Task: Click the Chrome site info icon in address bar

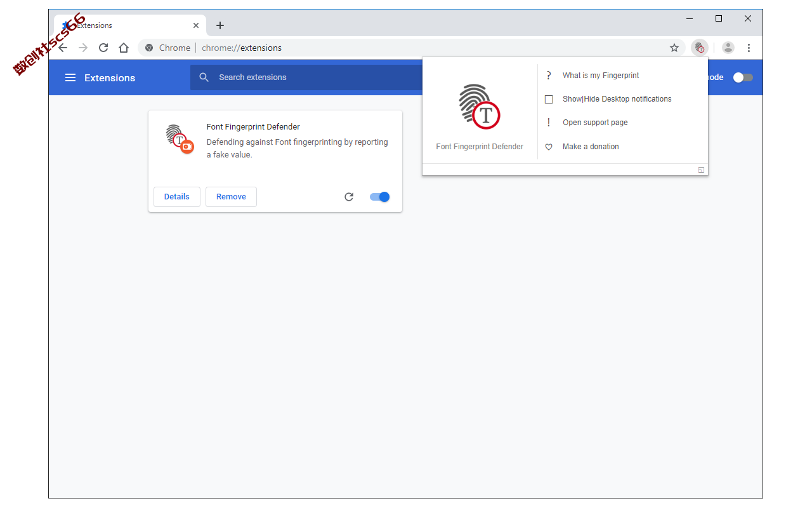Action: click(x=149, y=48)
